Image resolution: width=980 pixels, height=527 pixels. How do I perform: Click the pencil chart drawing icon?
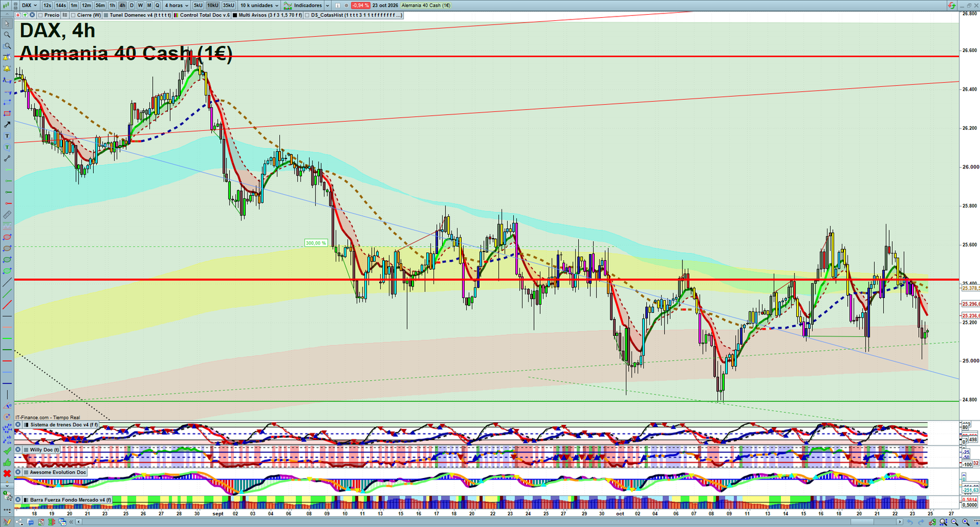click(7, 522)
